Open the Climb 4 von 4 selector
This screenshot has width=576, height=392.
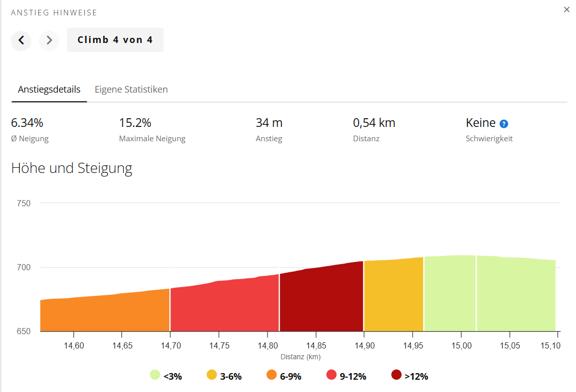(115, 40)
